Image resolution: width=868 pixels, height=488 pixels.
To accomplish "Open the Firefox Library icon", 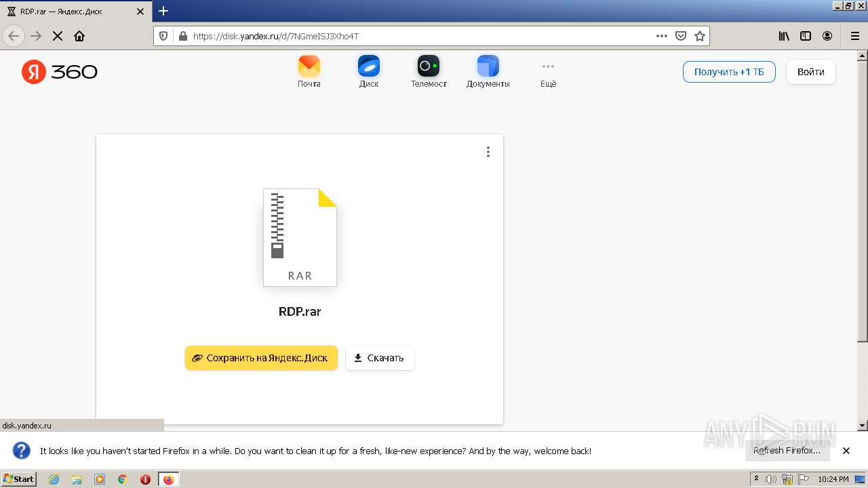I will point(784,36).
